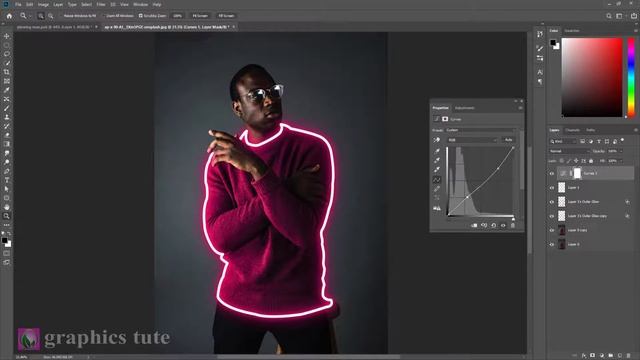Select the Crop tool
The image size is (640, 360).
[7, 72]
